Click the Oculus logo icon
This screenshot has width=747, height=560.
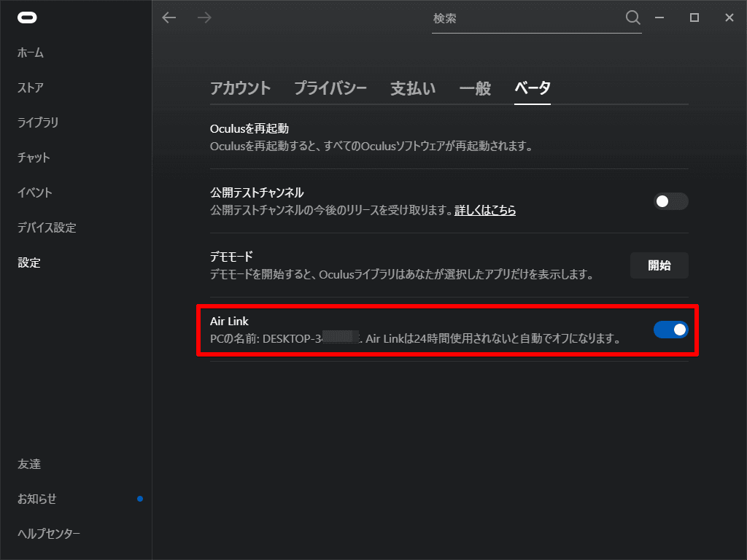[27, 17]
